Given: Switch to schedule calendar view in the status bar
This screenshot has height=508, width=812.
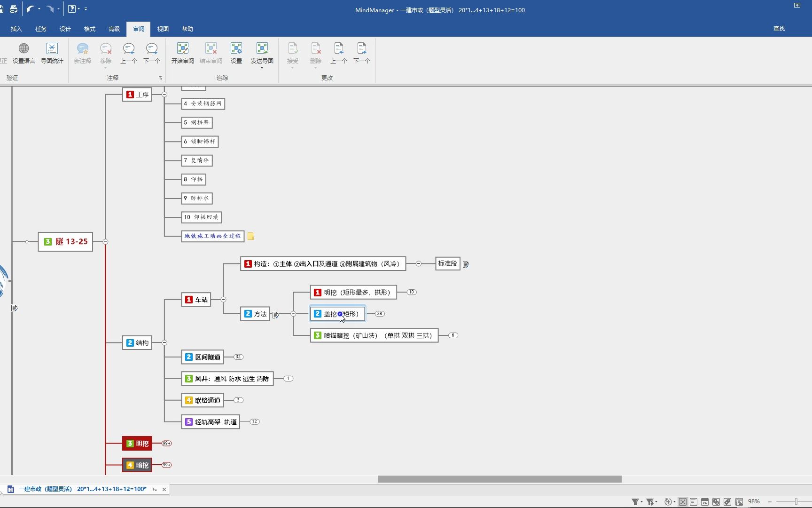Looking at the screenshot, I should [705, 502].
